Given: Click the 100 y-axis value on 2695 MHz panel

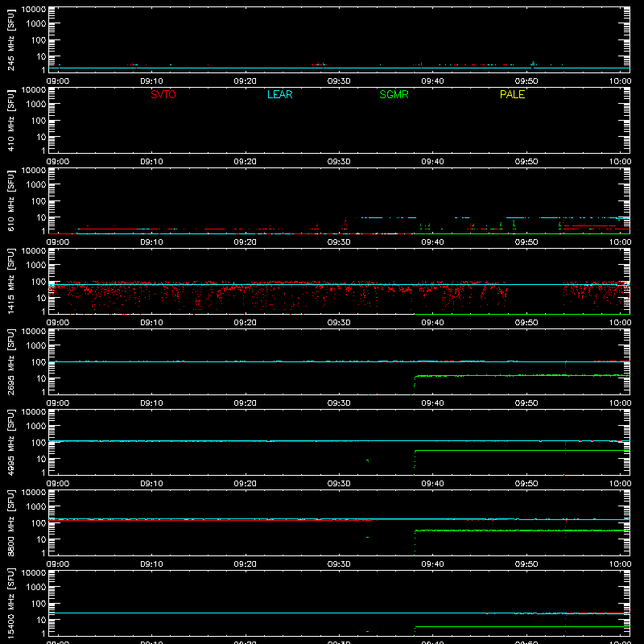Looking at the screenshot, I should (39, 362).
